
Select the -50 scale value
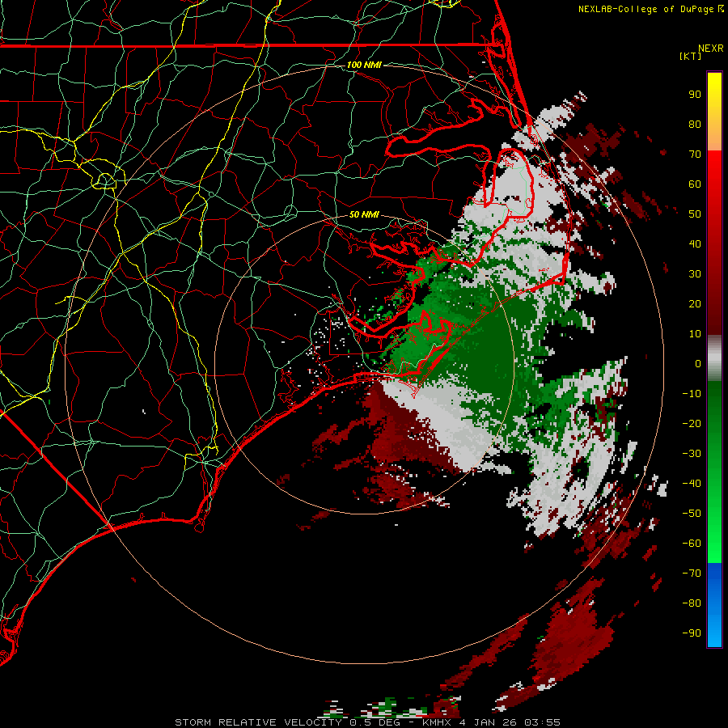tap(692, 514)
